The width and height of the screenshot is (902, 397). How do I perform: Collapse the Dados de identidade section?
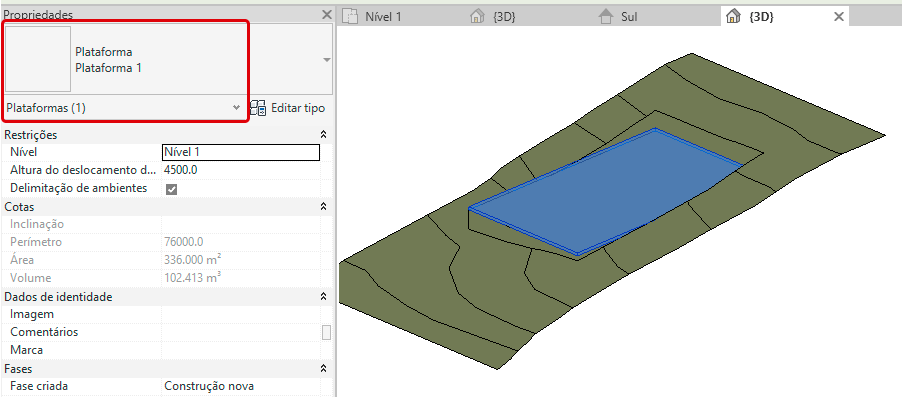(x=323, y=297)
